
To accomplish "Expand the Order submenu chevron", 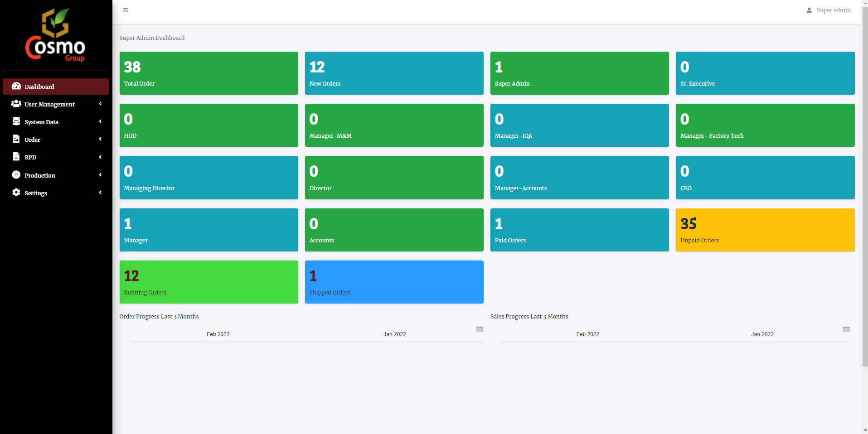I will coord(100,139).
